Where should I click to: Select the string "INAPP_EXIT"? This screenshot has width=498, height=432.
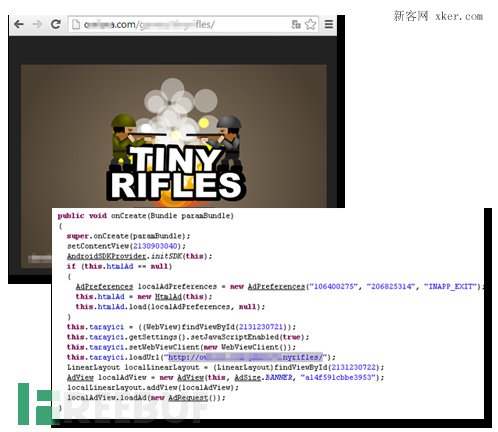[x=450, y=286]
